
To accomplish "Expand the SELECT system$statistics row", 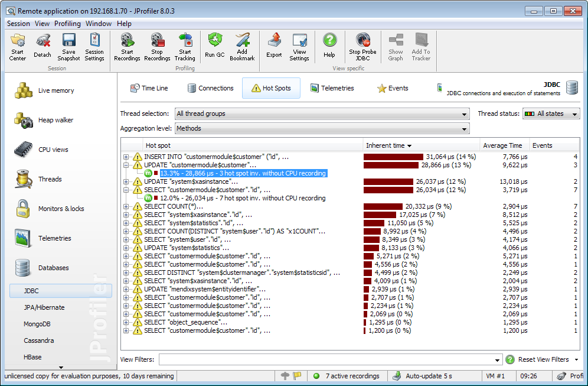I will pos(126,223).
